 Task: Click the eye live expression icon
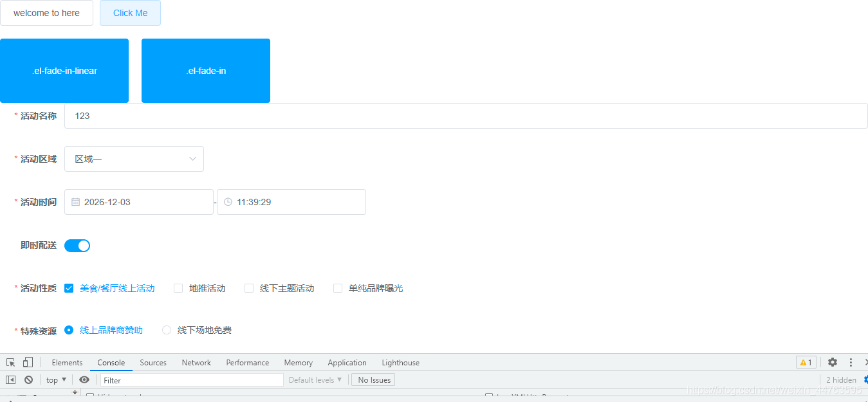coord(84,379)
